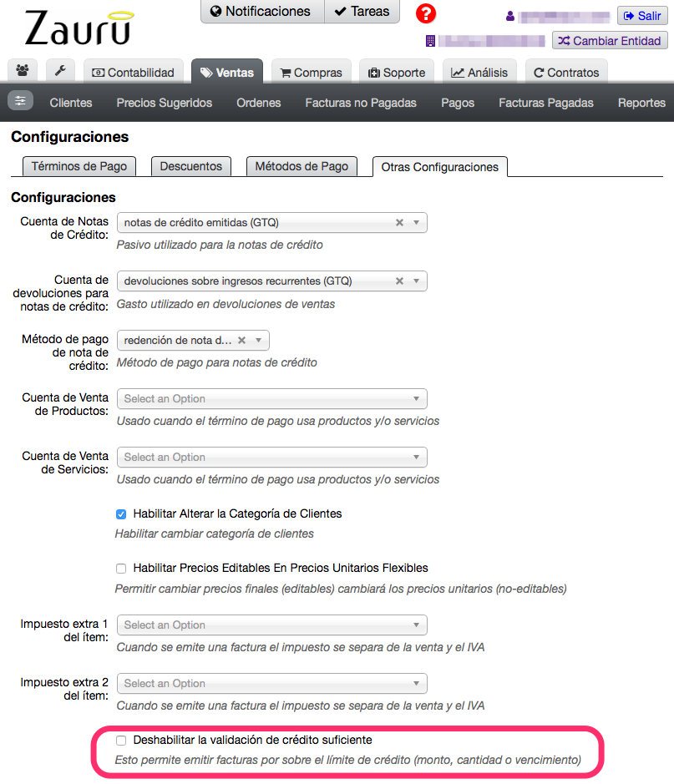The width and height of the screenshot is (674, 784).
Task: Click the 'Cuenta de Notas de Crédito:' label
Action: (64, 228)
